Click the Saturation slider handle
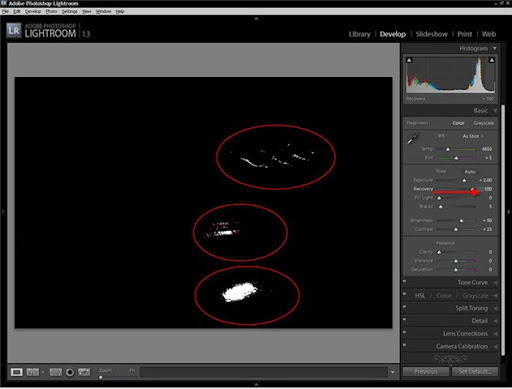The height and width of the screenshot is (389, 512). point(456,270)
